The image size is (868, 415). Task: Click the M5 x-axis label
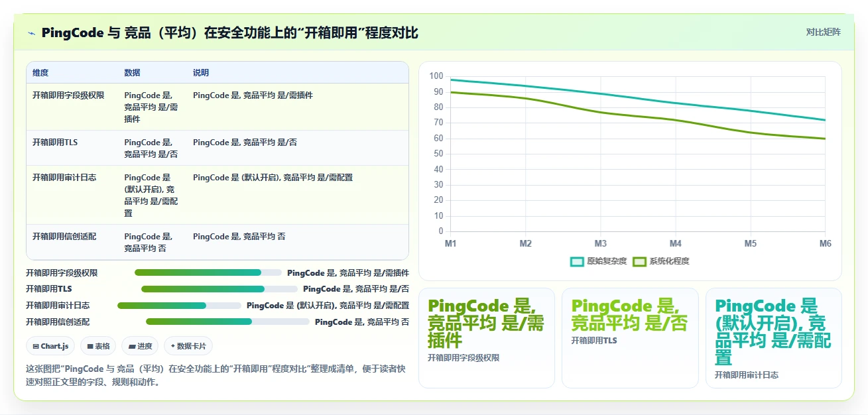(x=750, y=244)
